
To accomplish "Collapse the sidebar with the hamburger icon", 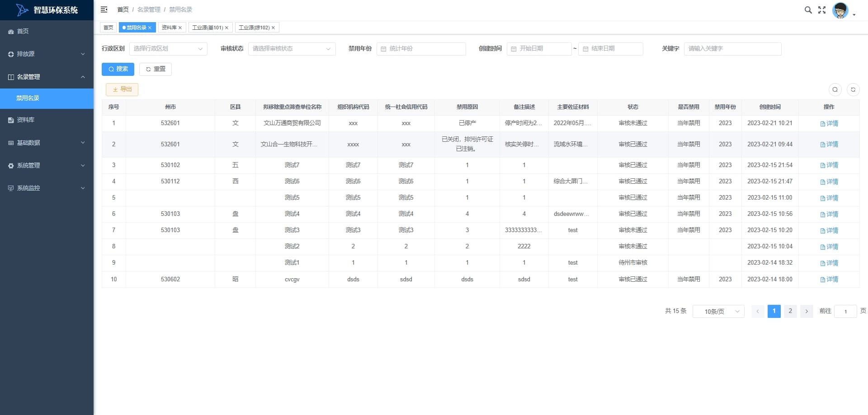I will coord(104,9).
